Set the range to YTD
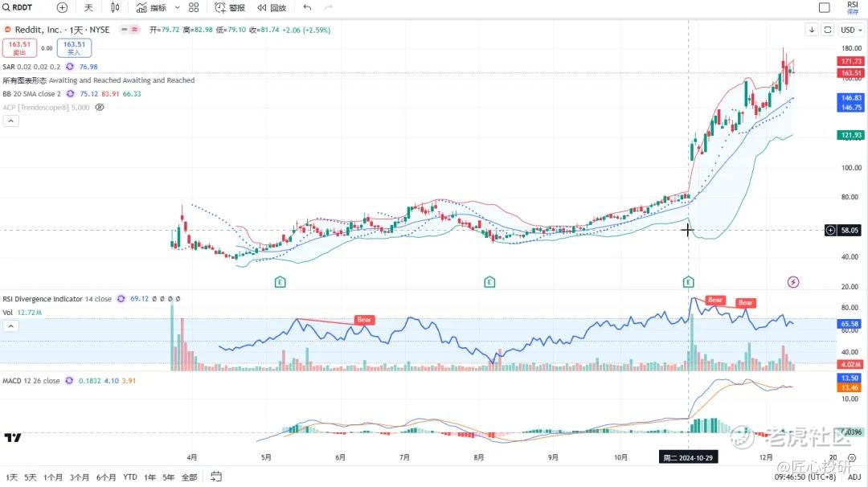This screenshot has width=868, height=487. click(130, 477)
